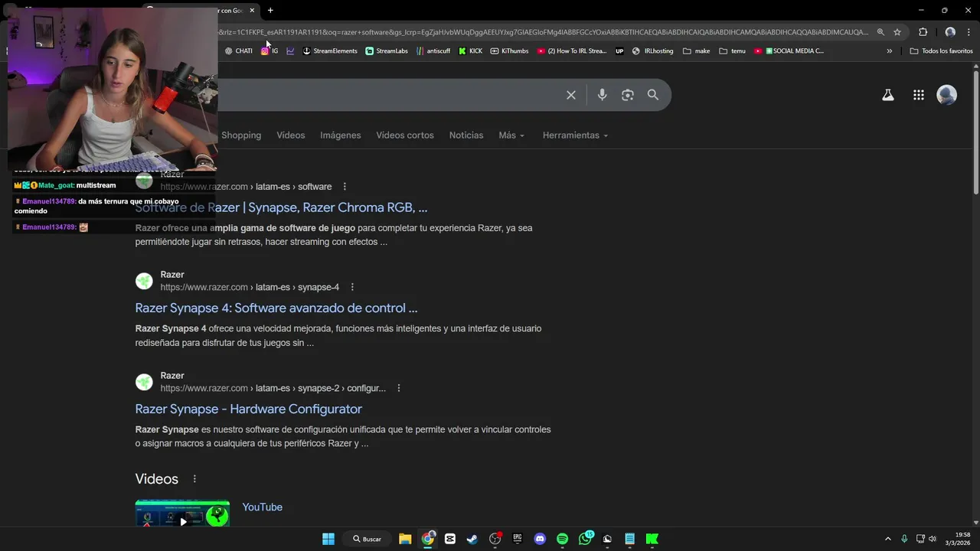Start voice search with the microphone icon
The height and width of the screenshot is (551, 980).
[602, 95]
